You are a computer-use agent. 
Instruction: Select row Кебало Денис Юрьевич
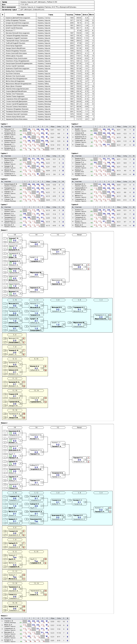pos(48,56)
